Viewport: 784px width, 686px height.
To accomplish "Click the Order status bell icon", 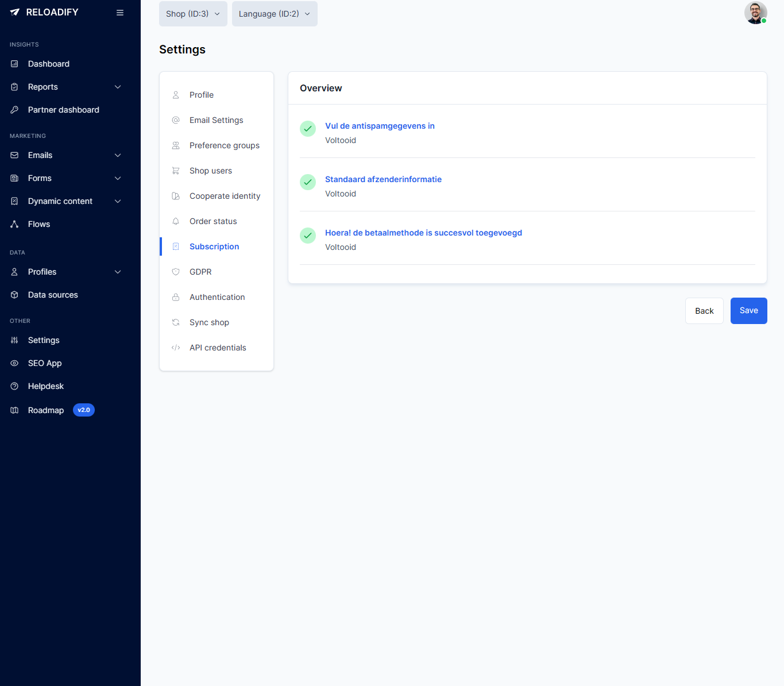I will coord(176,221).
